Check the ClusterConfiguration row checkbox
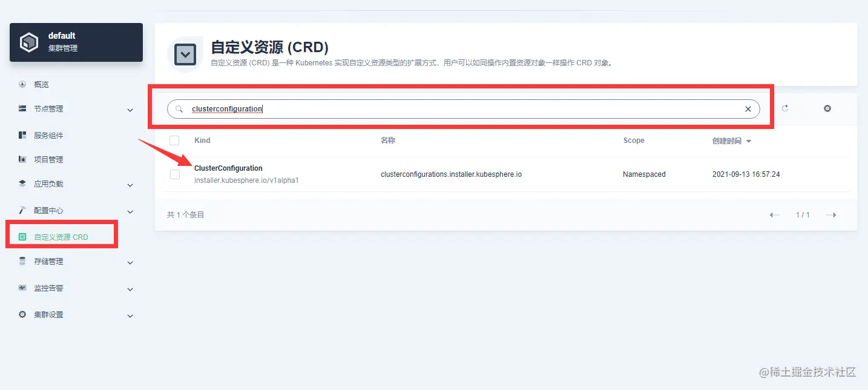The height and width of the screenshot is (390, 868). 174,174
